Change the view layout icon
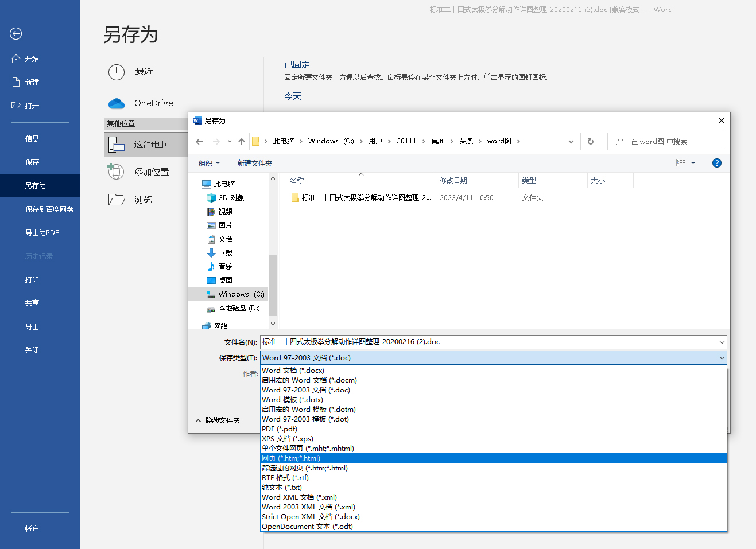 point(681,163)
